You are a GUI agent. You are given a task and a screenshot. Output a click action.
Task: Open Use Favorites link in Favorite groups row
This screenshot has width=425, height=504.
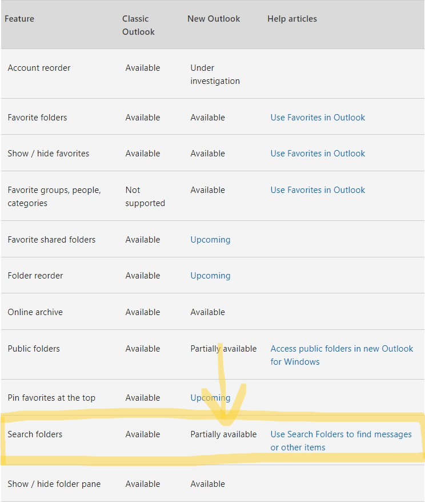318,190
